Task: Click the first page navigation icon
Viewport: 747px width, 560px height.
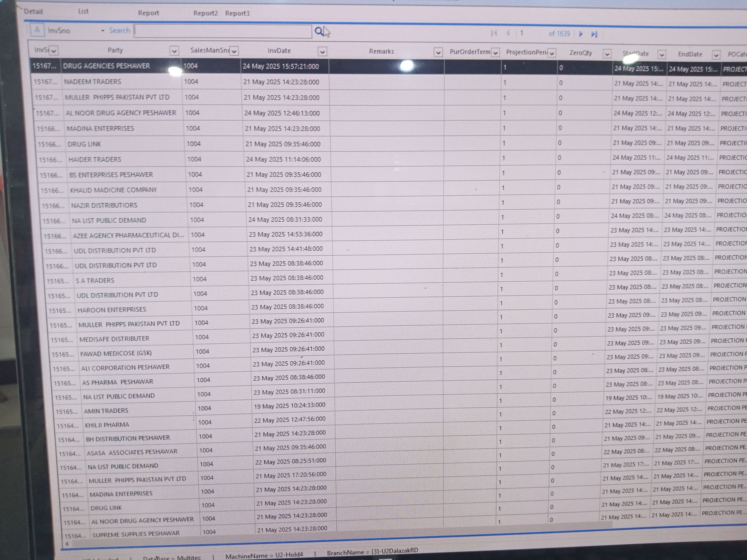Action: tap(494, 33)
